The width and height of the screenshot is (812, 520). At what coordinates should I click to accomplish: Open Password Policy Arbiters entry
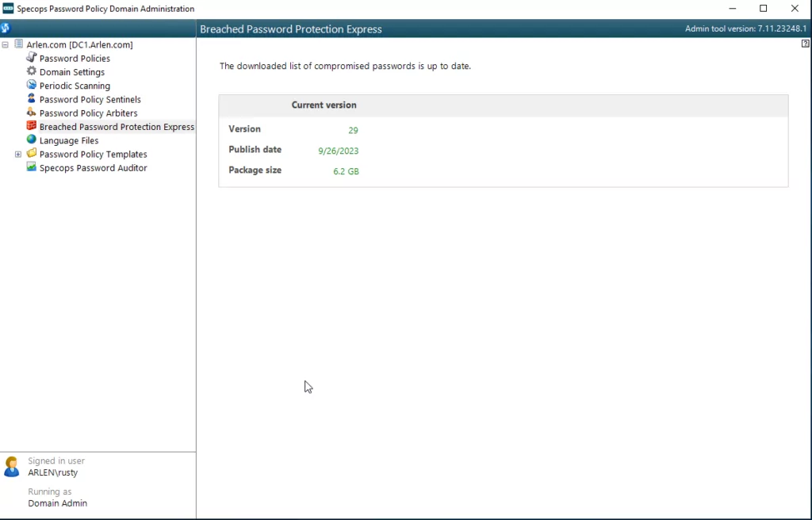tap(89, 113)
